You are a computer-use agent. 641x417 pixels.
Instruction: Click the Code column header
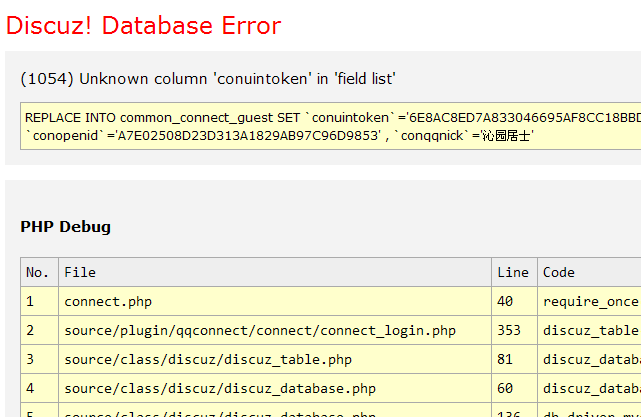(x=559, y=272)
